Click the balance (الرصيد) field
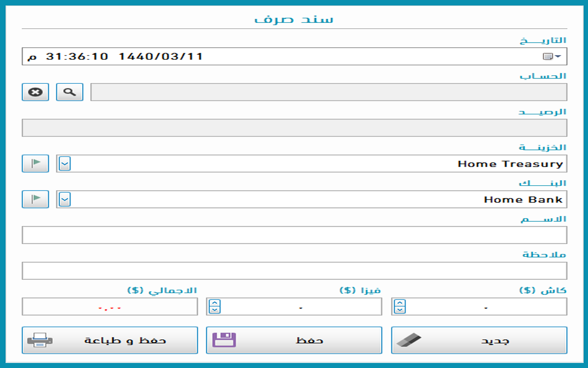 [x=294, y=128]
